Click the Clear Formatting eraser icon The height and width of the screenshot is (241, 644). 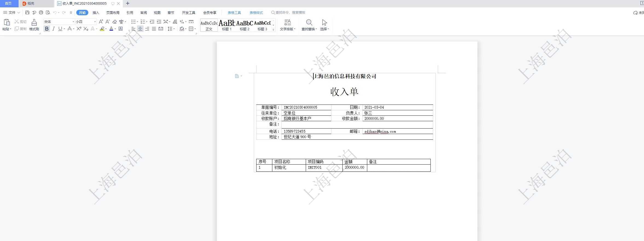point(115,22)
